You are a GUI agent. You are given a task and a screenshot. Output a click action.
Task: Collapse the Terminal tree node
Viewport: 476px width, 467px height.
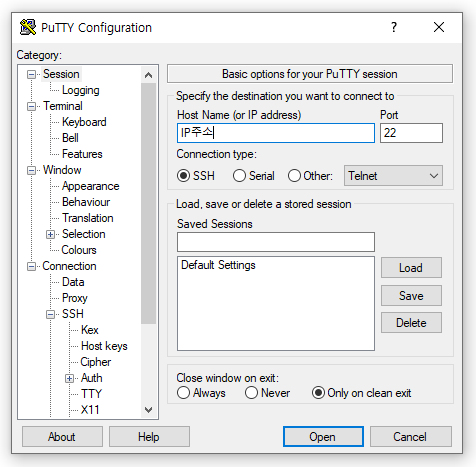click(31, 106)
